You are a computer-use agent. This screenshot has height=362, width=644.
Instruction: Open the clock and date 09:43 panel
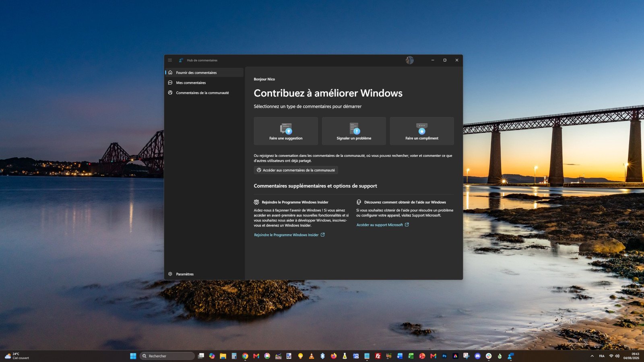pos(631,356)
